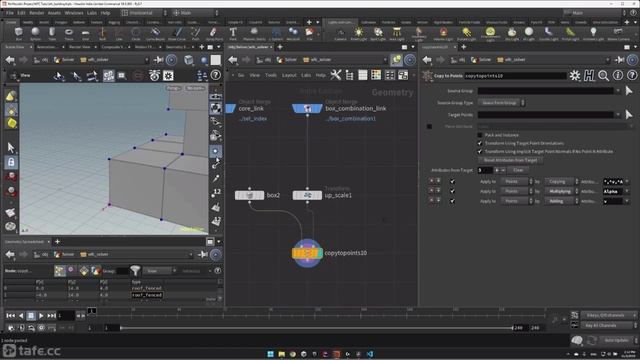Click the Source Group selection arrow button
The height and width of the screenshot is (360, 640).
tap(629, 91)
